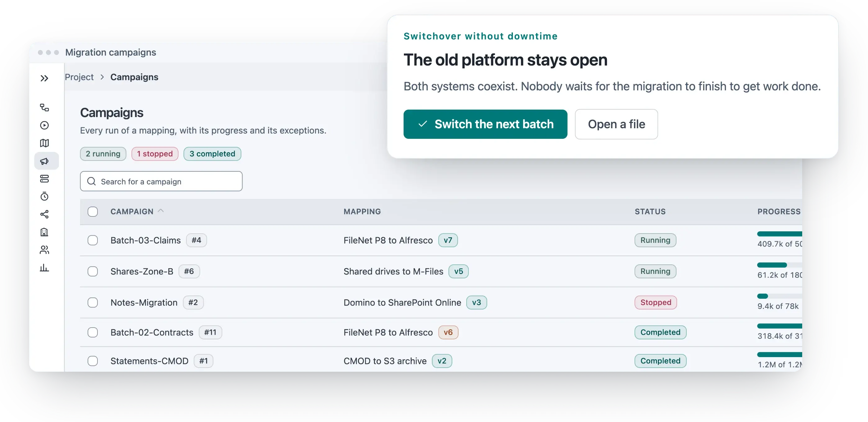The width and height of the screenshot is (868, 422).
Task: Click the Shares-Zone-B progress bar
Action: point(780,265)
